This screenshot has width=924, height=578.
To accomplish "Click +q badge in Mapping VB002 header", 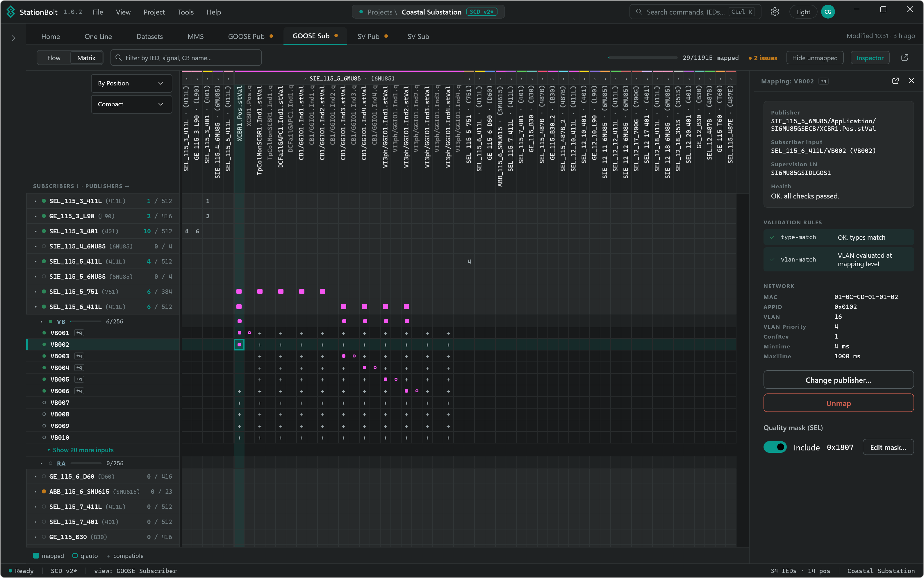I will (x=823, y=81).
